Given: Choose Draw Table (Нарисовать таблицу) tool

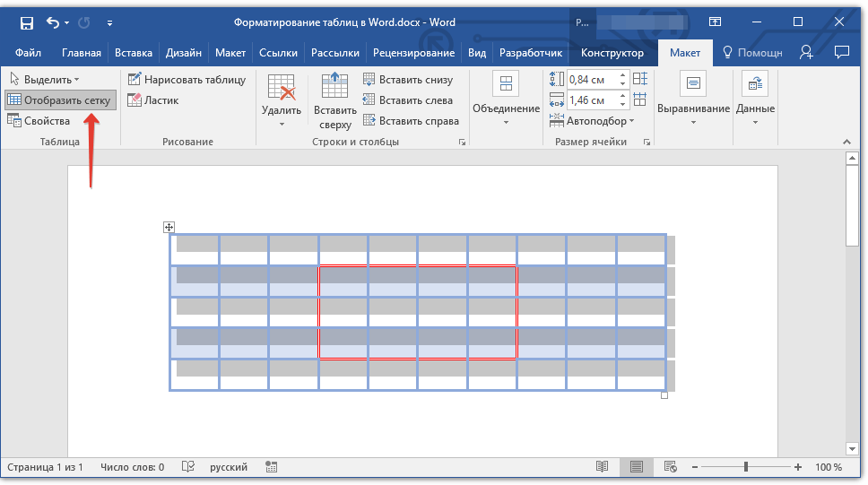Looking at the screenshot, I should click(x=187, y=80).
